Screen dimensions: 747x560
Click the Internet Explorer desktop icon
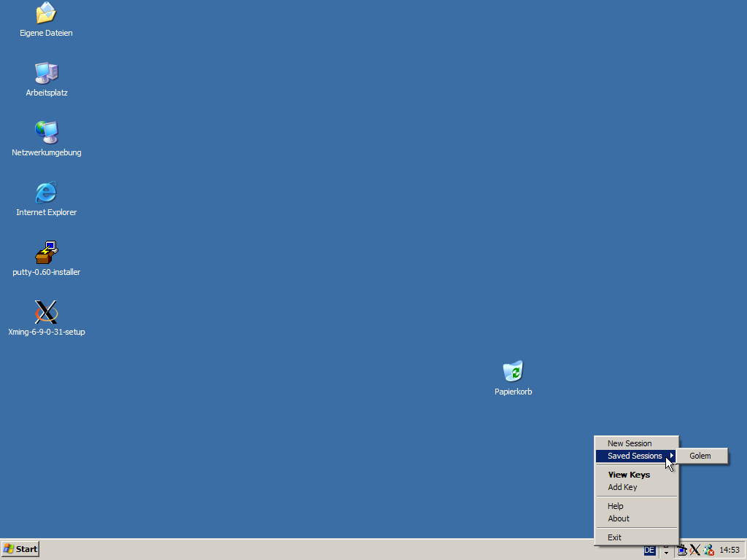(46, 192)
